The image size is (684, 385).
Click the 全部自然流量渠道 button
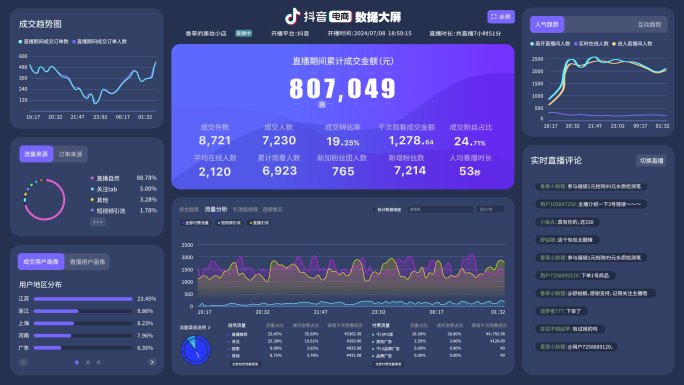click(x=245, y=364)
